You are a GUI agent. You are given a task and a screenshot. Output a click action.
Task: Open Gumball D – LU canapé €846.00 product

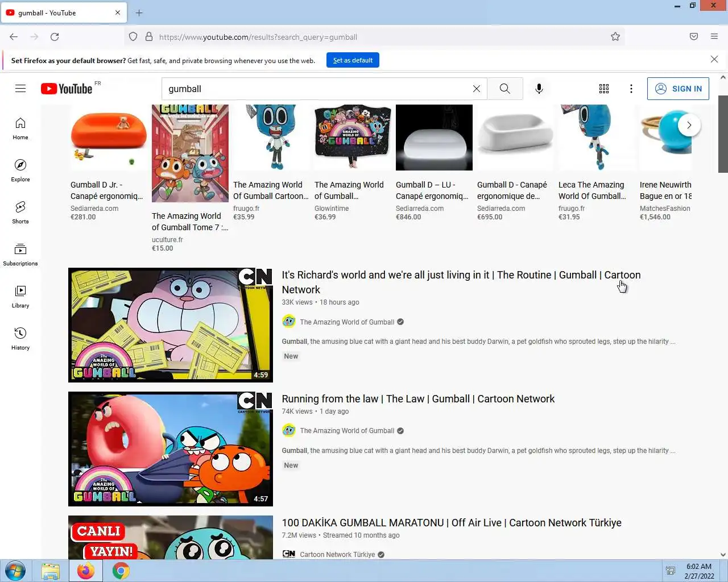pos(434,163)
